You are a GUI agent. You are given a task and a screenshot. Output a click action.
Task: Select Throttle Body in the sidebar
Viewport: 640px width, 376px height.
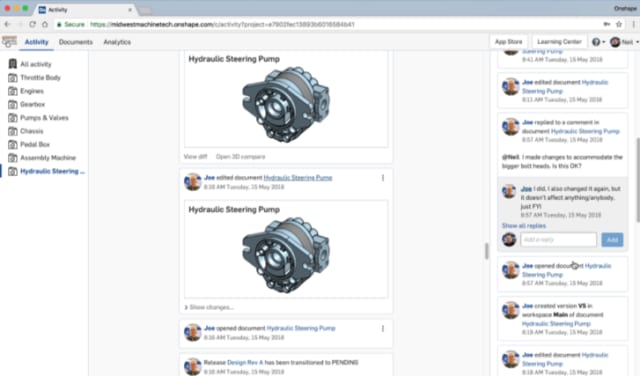point(40,78)
